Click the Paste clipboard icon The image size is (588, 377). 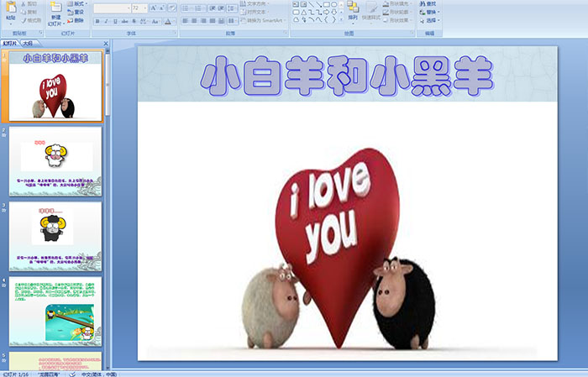coord(11,7)
